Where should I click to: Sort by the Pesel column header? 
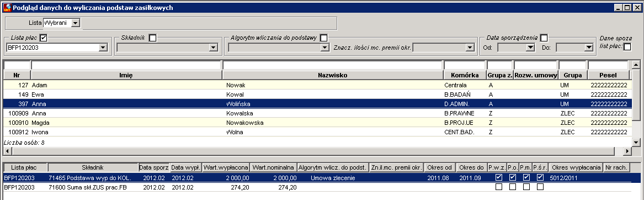click(608, 75)
